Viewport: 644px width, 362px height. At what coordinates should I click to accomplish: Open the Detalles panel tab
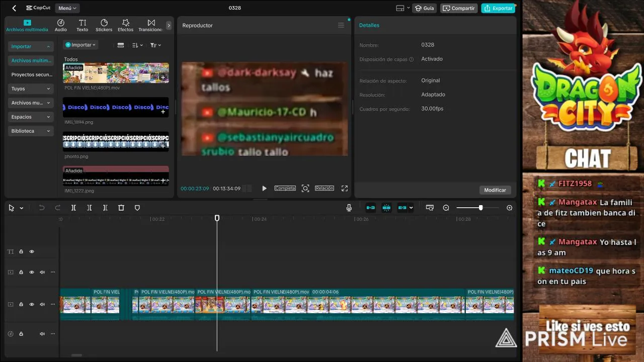369,25
